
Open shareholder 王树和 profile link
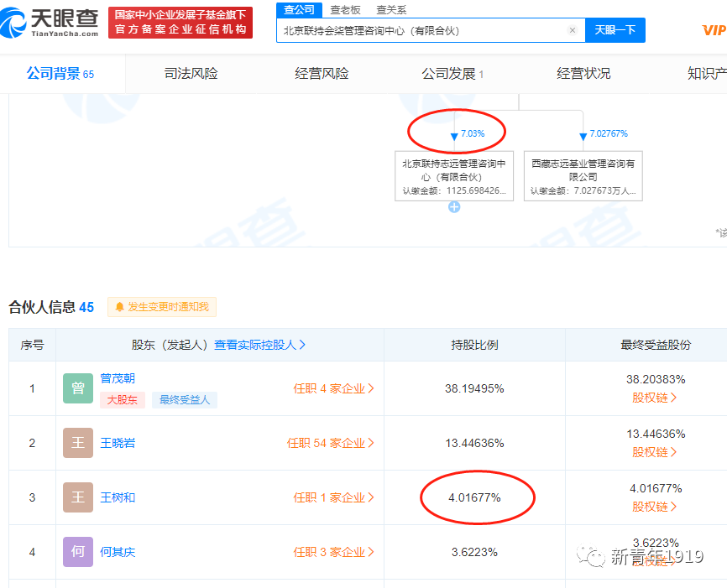tap(118, 497)
